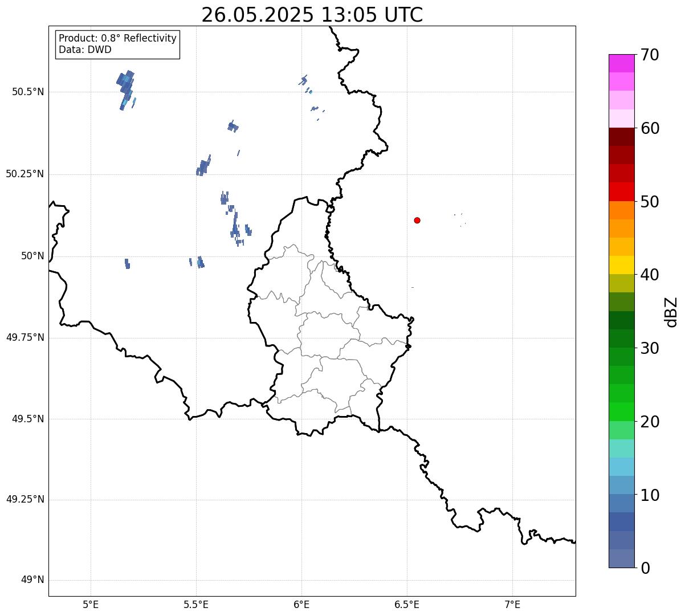Pick the bright red swatch just above 50 dBZ
685x616 pixels.
[x=622, y=191]
